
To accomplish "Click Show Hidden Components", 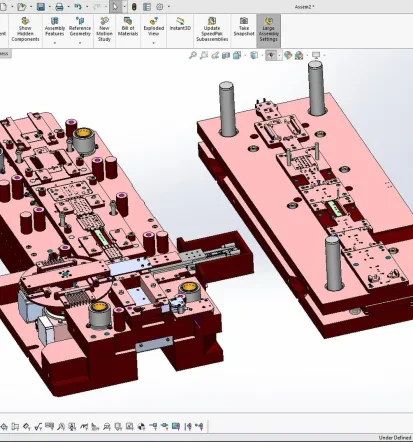I will 25,30.
